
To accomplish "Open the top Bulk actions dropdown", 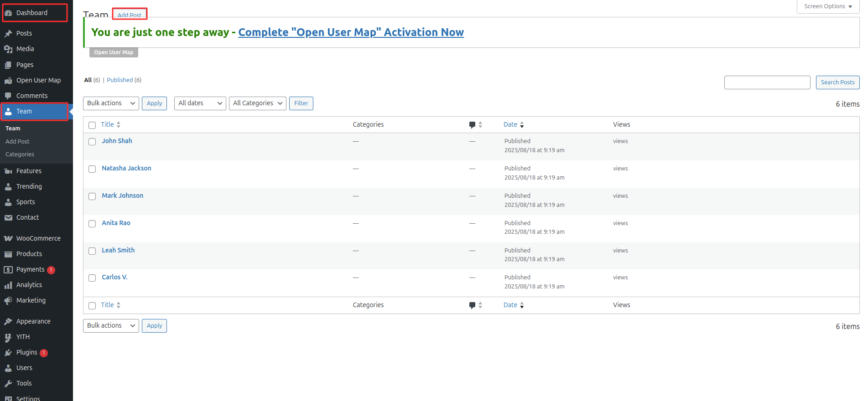I will click(111, 103).
